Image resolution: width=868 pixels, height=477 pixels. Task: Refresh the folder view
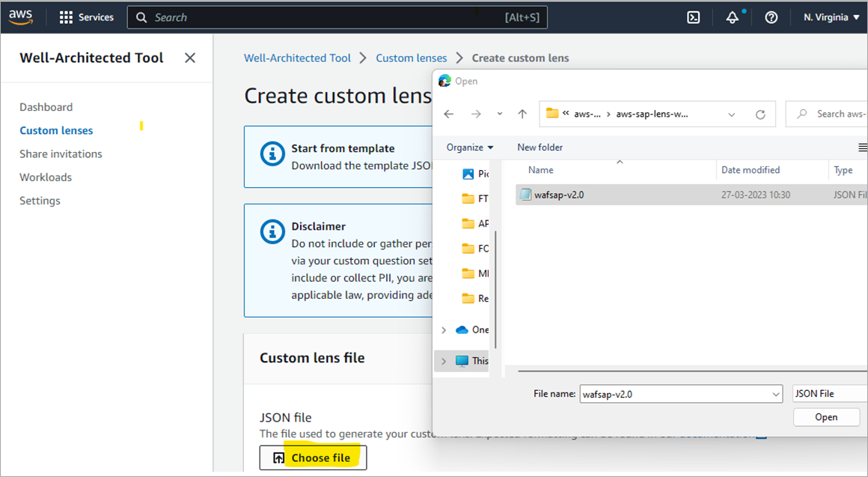760,114
